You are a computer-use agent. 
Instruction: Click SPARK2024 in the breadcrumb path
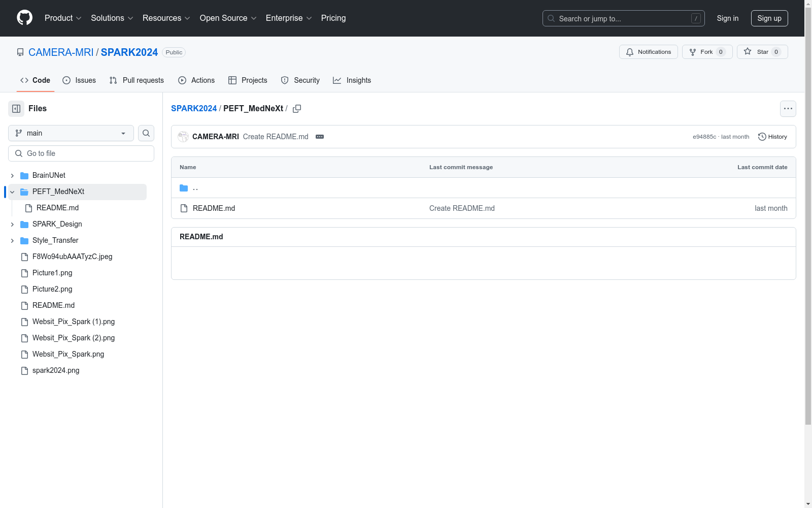194,108
